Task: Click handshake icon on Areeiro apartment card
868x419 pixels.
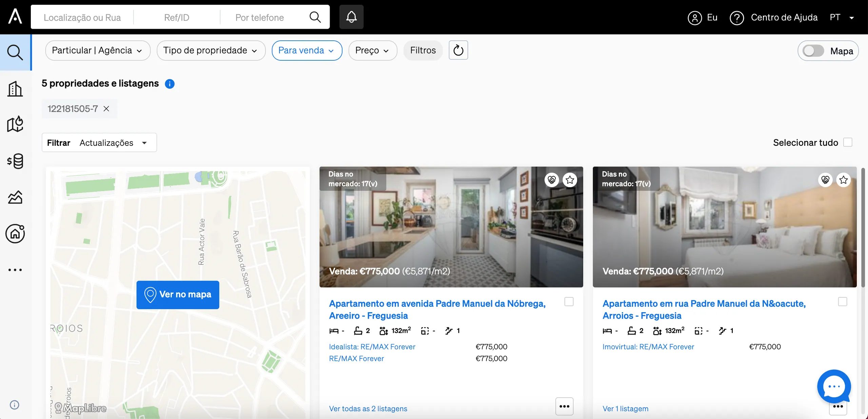Action: pos(552,180)
